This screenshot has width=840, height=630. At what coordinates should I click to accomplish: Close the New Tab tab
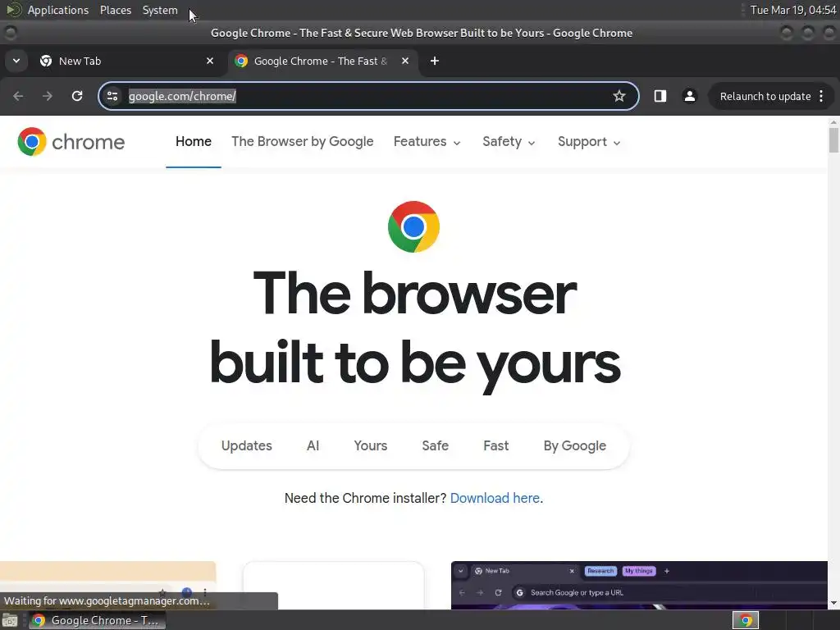(210, 61)
